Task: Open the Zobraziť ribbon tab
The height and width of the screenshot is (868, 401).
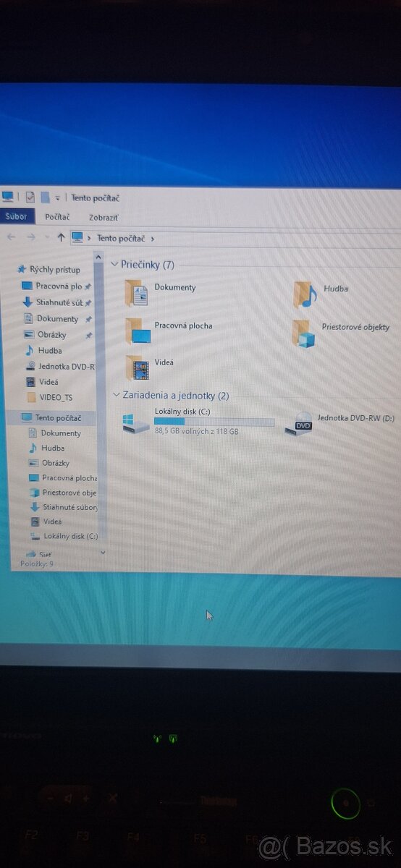Action: click(x=104, y=217)
